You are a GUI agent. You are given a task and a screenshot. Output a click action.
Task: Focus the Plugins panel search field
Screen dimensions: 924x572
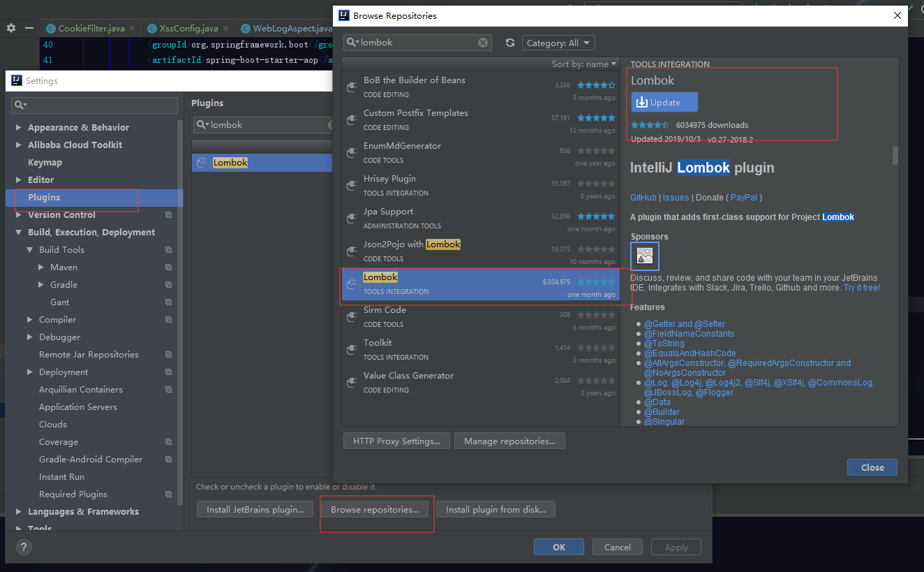[264, 125]
